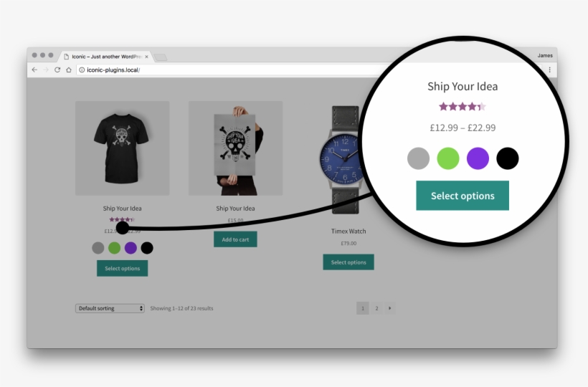Choose the grey swatch under the t-shirt

pyautogui.click(x=98, y=248)
